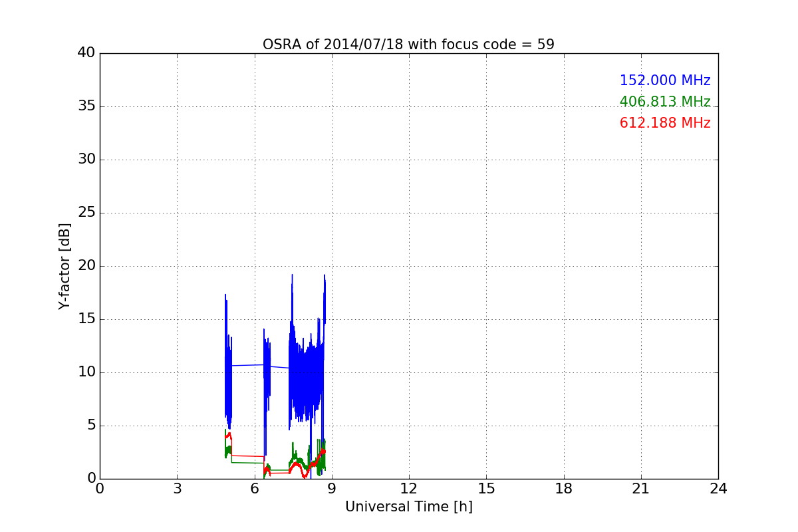This screenshot has height=532, width=798.
Task: Select the blue 152.000 MHz legend label
Action: [x=665, y=80]
